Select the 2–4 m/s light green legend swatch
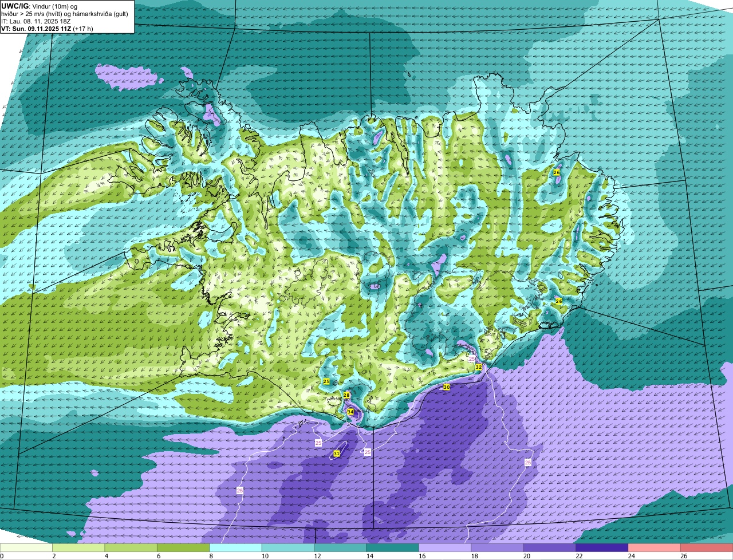This screenshot has height=560, width=733. click(x=78, y=547)
